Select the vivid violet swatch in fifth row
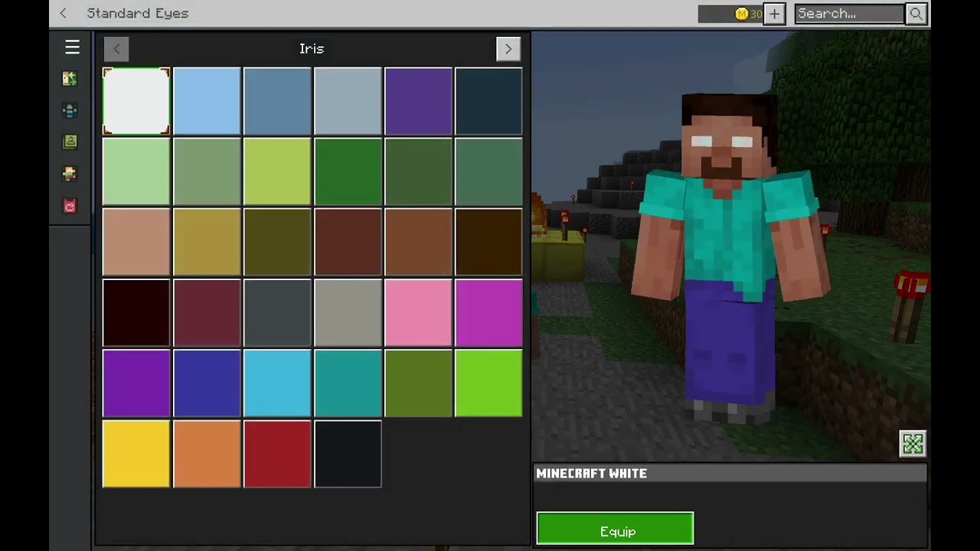The width and height of the screenshot is (980, 551). [136, 383]
